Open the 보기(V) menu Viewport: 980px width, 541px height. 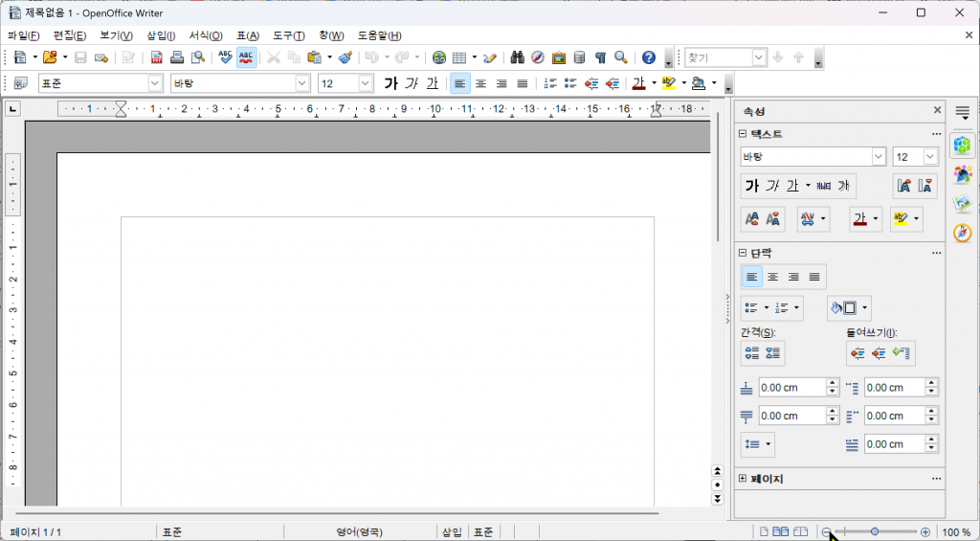click(x=116, y=35)
